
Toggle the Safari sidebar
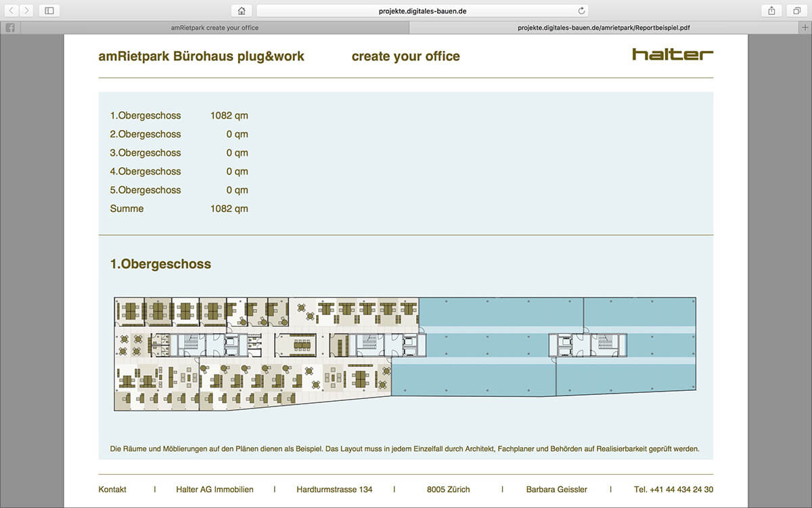pos(49,11)
